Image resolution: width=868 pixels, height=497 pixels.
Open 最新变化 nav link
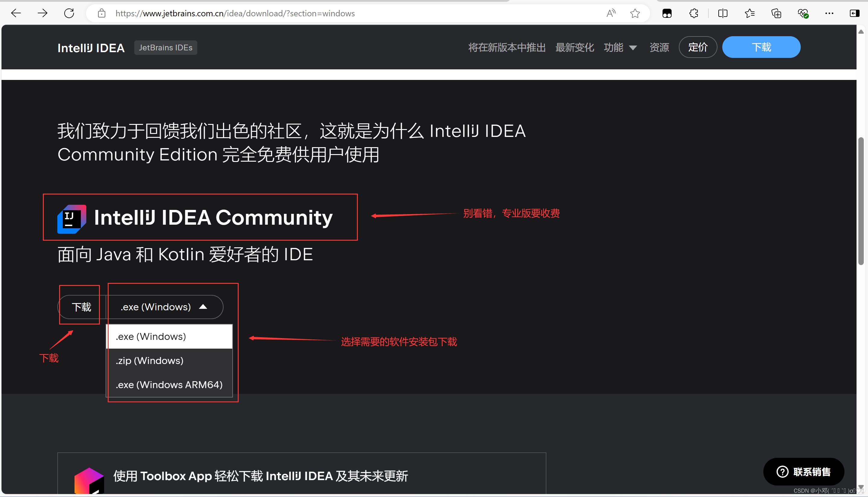[575, 47]
